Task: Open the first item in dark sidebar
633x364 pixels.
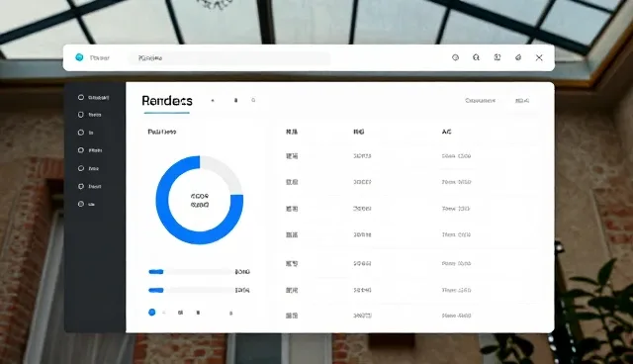Action: point(94,98)
